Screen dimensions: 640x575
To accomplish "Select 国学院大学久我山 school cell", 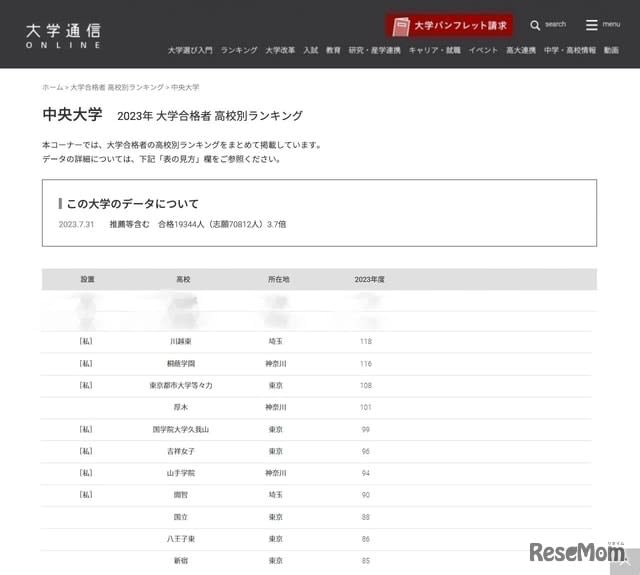I will pyautogui.click(x=181, y=429).
